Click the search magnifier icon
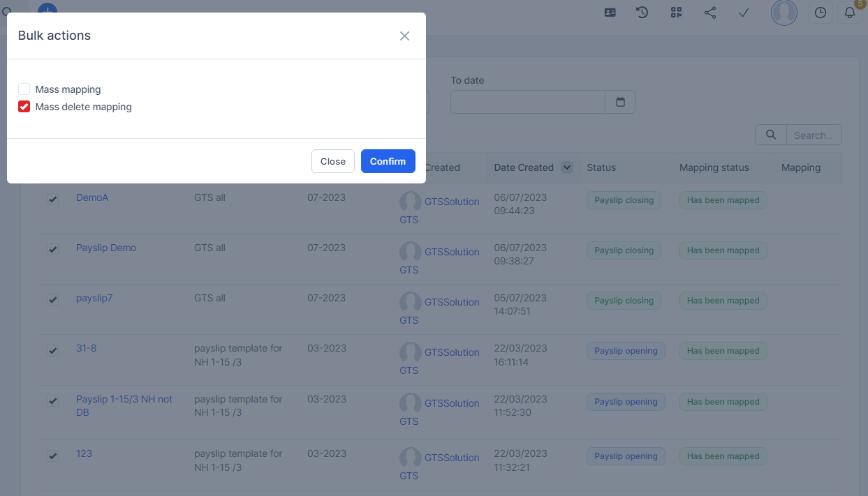Viewport: 868px width, 496px height. tap(771, 135)
